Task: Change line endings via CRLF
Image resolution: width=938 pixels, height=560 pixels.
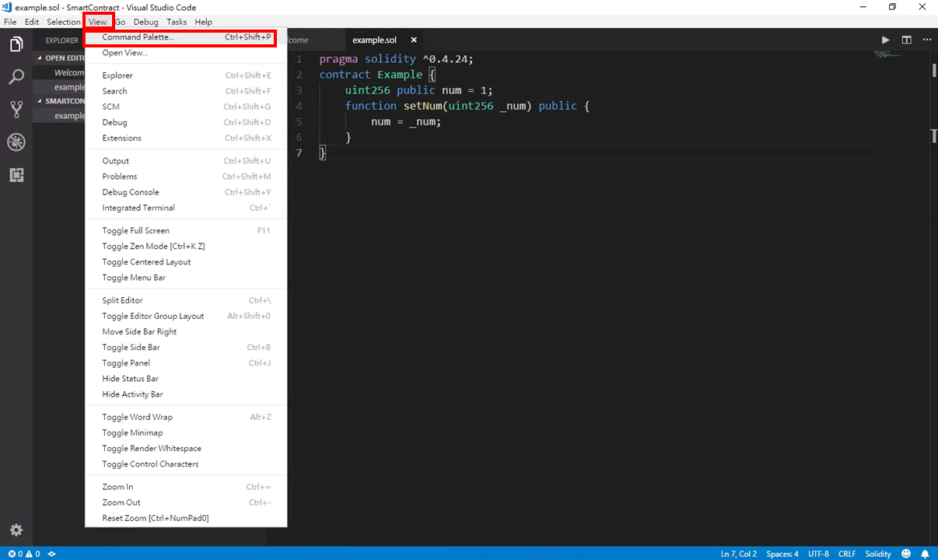Action: (x=847, y=554)
